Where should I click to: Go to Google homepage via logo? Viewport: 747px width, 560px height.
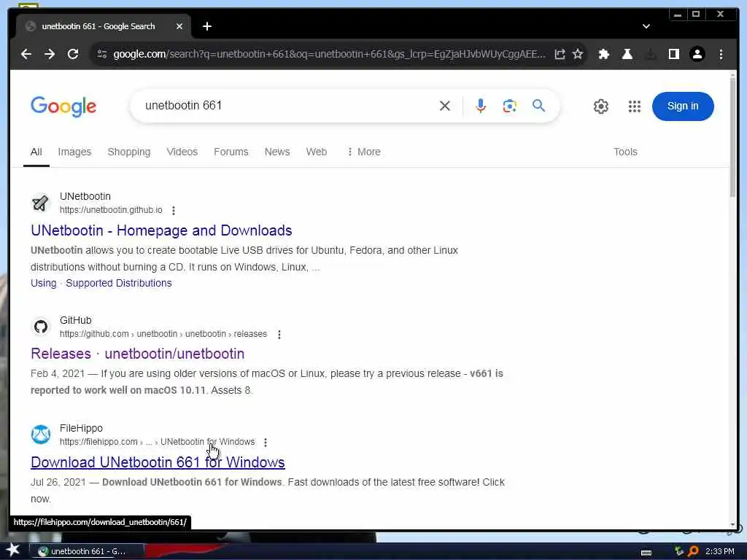[63, 106]
